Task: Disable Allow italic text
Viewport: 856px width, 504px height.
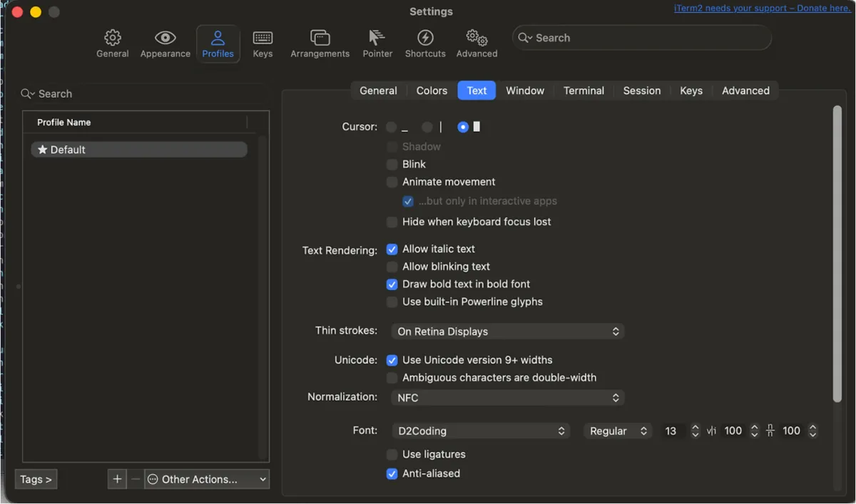Action: coord(392,249)
